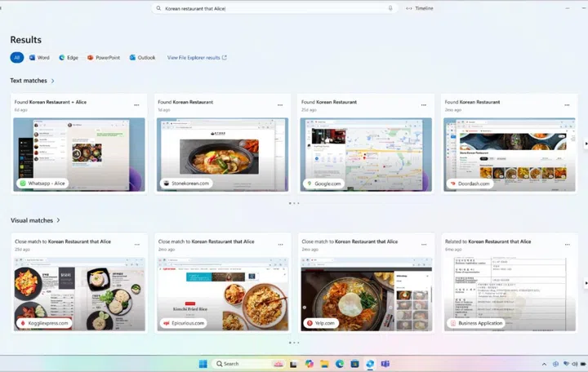Open Microsoft Edge from the taskbar
588x372 pixels.
[x=339, y=364]
